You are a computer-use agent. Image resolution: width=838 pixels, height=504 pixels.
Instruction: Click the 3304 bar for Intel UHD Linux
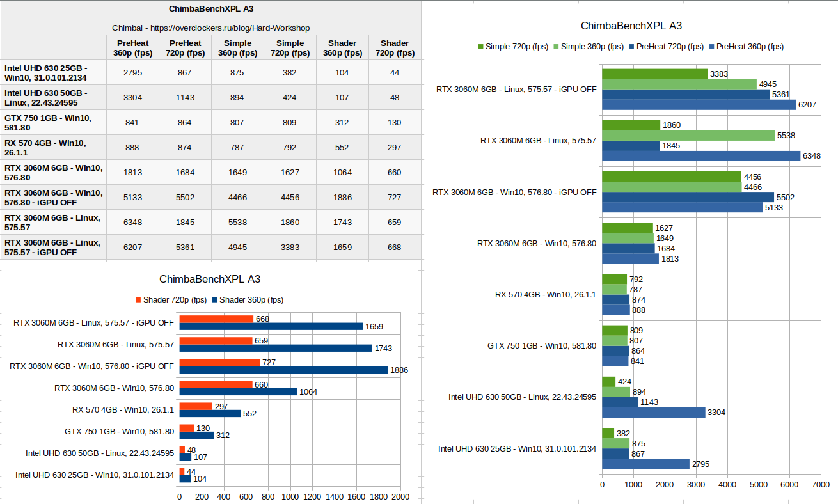click(x=654, y=413)
